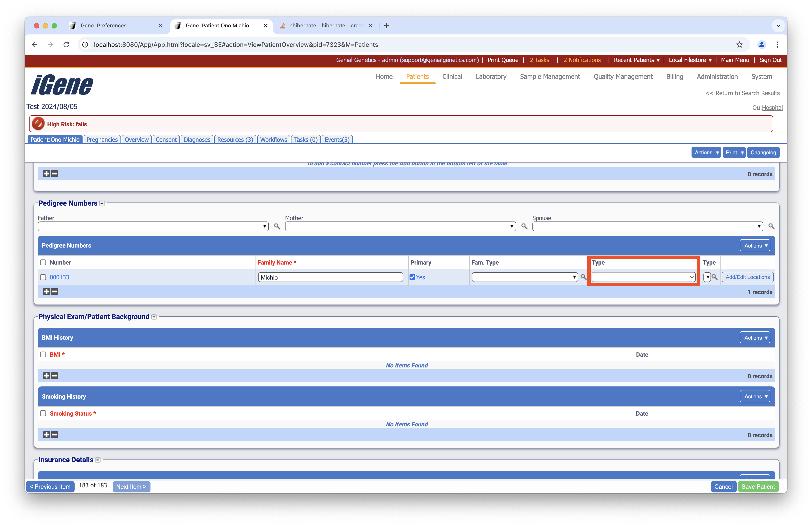Collapse the Pedigree Numbers section

(102, 203)
